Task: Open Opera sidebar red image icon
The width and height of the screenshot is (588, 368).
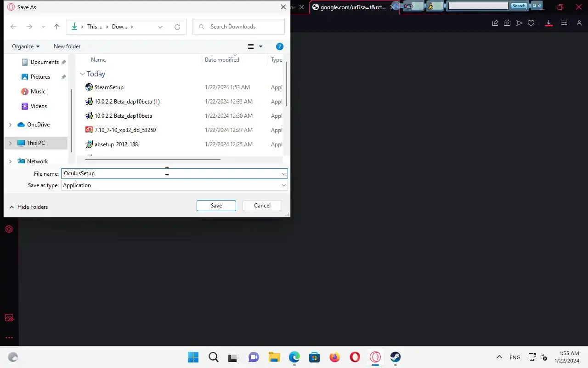Action: [x=9, y=318]
